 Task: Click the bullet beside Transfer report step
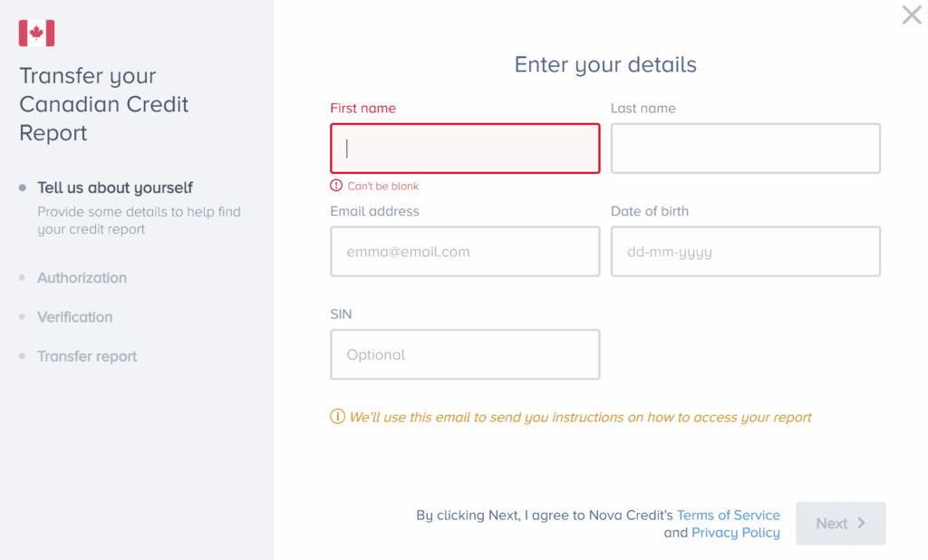click(x=23, y=356)
